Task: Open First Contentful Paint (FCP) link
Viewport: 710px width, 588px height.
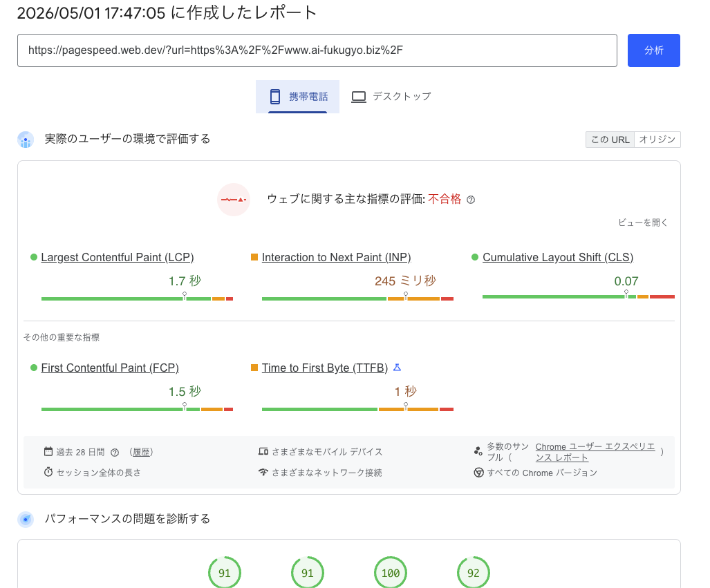Action: point(110,368)
